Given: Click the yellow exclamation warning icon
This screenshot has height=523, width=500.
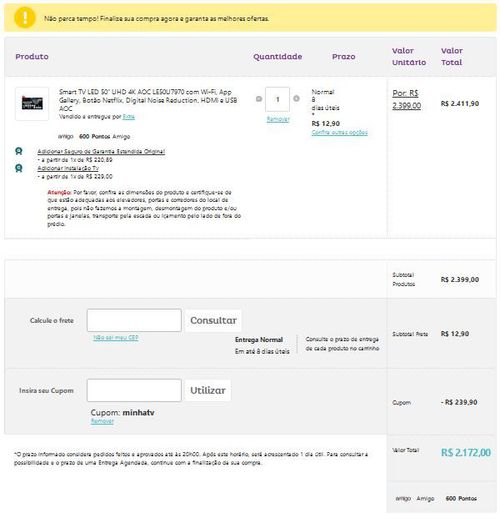Looking at the screenshot, I should (x=25, y=18).
